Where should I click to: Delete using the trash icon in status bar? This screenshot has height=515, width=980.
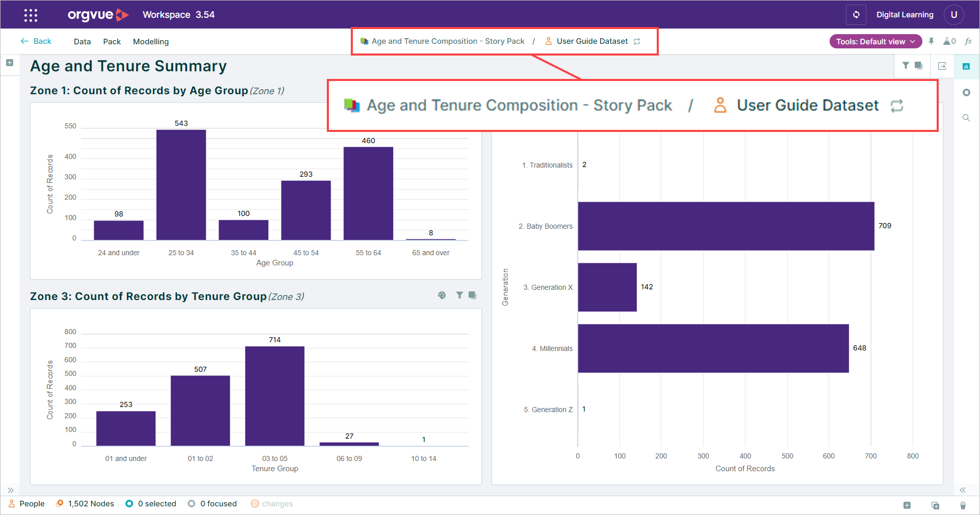tap(963, 505)
